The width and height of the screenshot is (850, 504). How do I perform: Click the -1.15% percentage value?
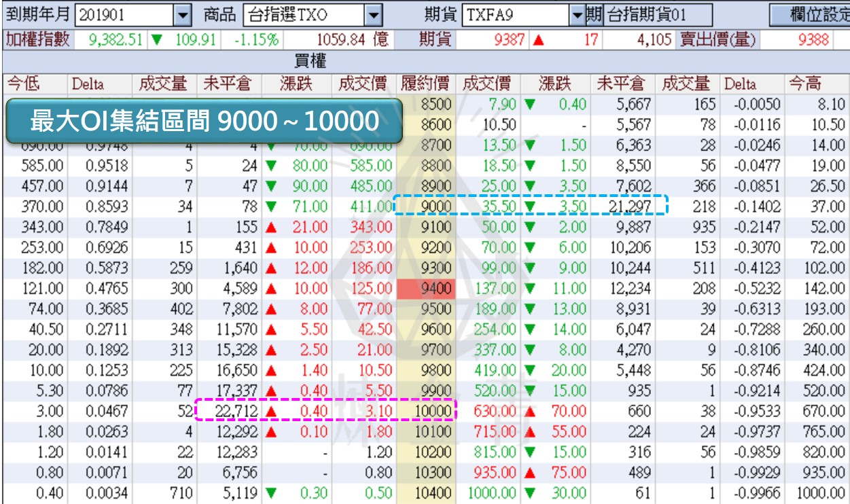[255, 40]
